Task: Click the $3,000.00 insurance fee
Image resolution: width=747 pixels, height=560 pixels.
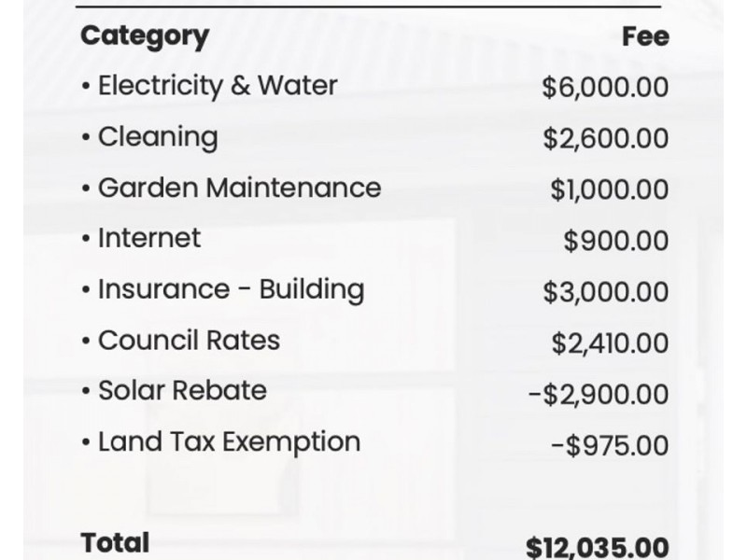Action: [x=605, y=292]
